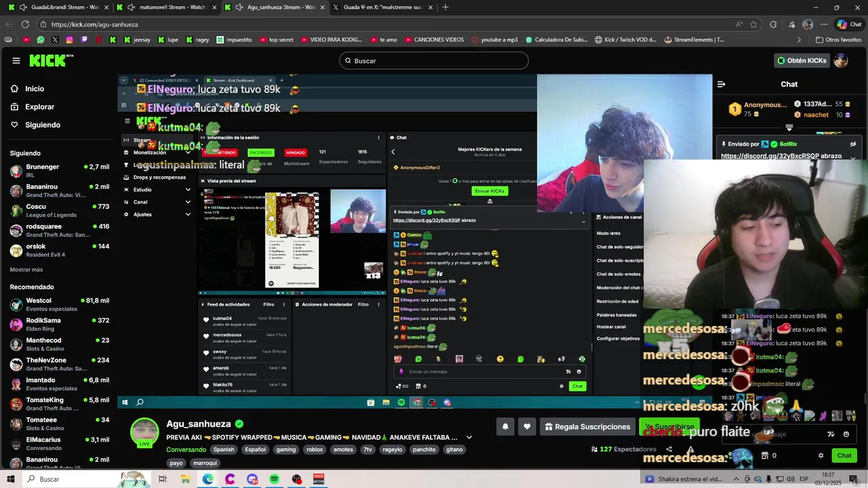The width and height of the screenshot is (868, 488).
Task: Open the Conversando category link
Action: [x=186, y=449]
